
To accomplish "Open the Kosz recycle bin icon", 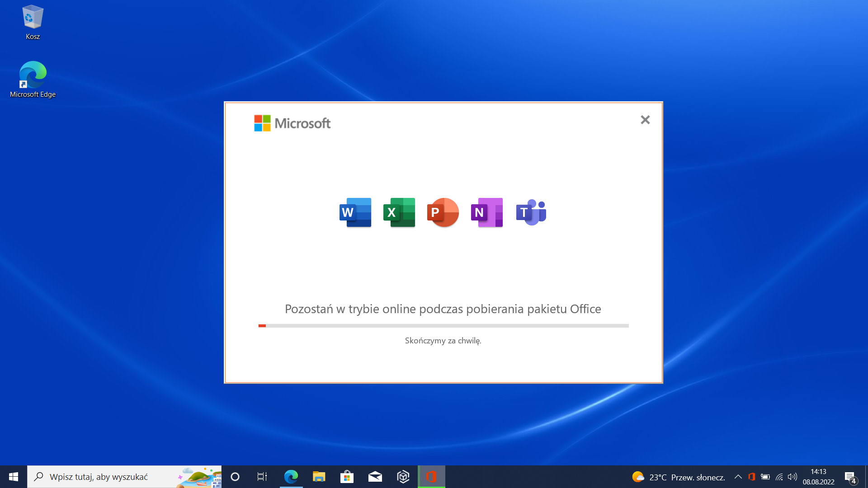I will pyautogui.click(x=33, y=23).
